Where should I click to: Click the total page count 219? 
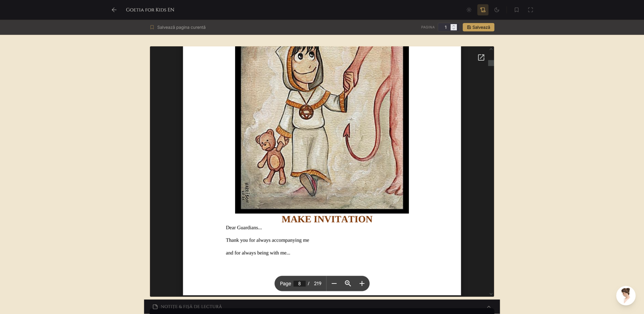tap(318, 283)
